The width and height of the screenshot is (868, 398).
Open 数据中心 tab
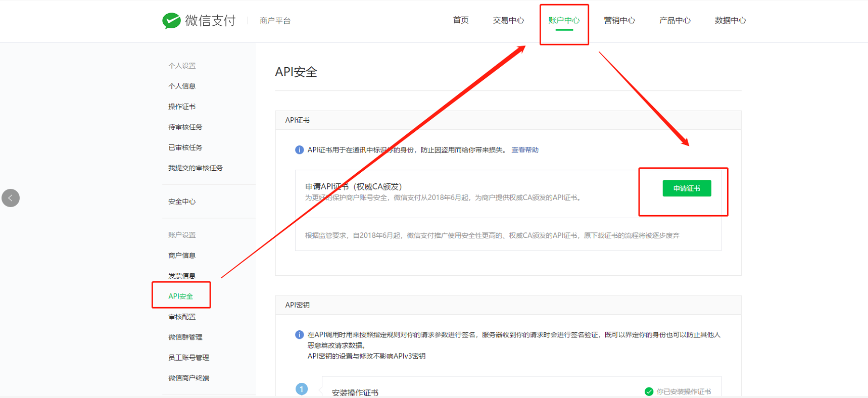coord(731,20)
